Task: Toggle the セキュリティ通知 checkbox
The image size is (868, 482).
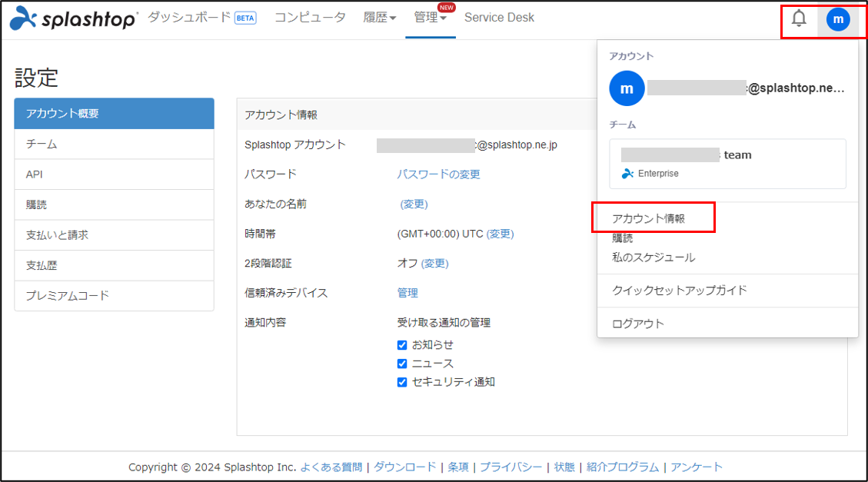Action: pos(402,382)
